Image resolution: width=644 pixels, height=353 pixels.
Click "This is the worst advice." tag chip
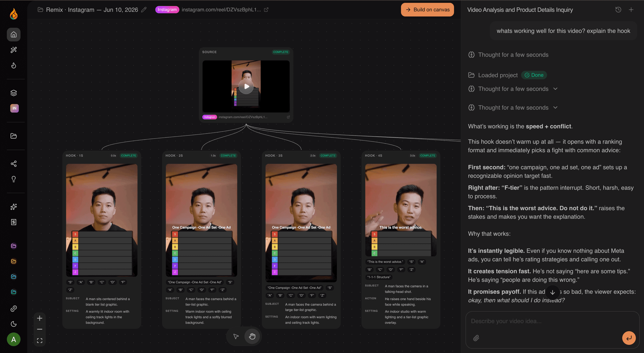tap(385, 262)
